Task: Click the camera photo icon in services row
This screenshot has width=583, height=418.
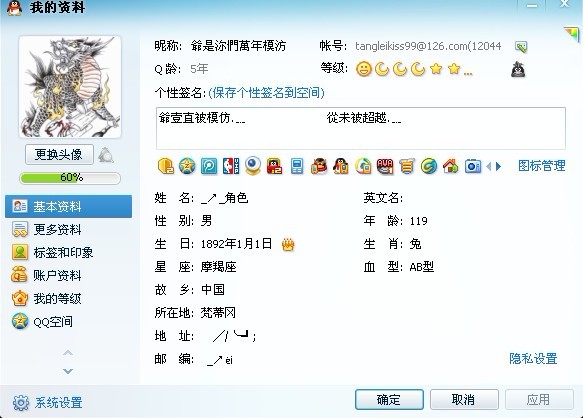Action: [473, 166]
